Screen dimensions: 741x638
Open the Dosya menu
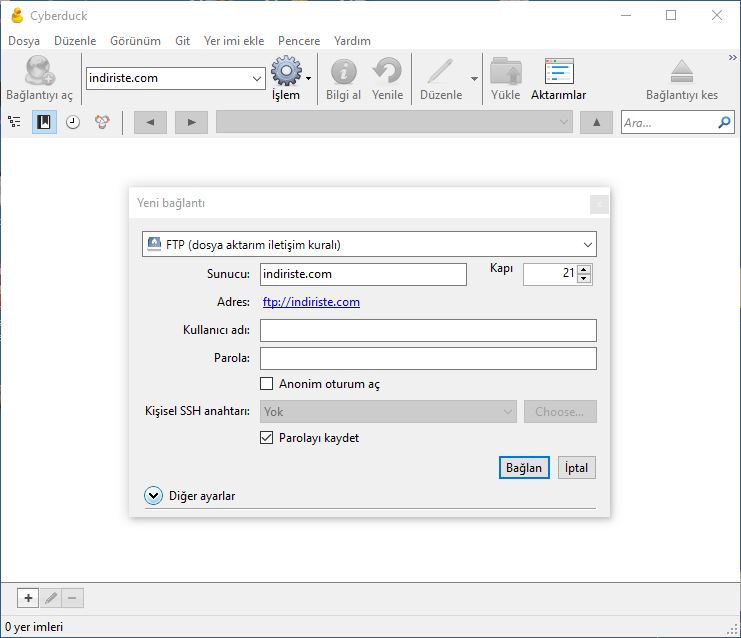pos(24,41)
